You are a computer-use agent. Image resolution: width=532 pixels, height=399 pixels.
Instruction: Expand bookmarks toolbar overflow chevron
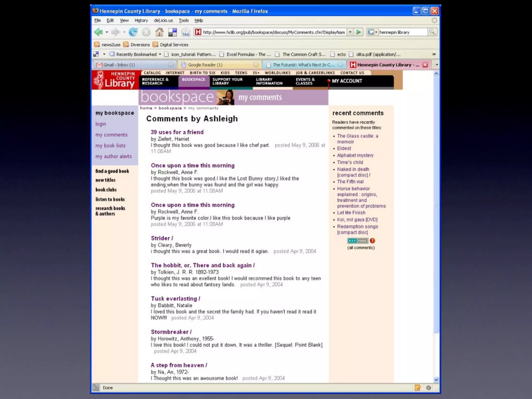(434, 54)
